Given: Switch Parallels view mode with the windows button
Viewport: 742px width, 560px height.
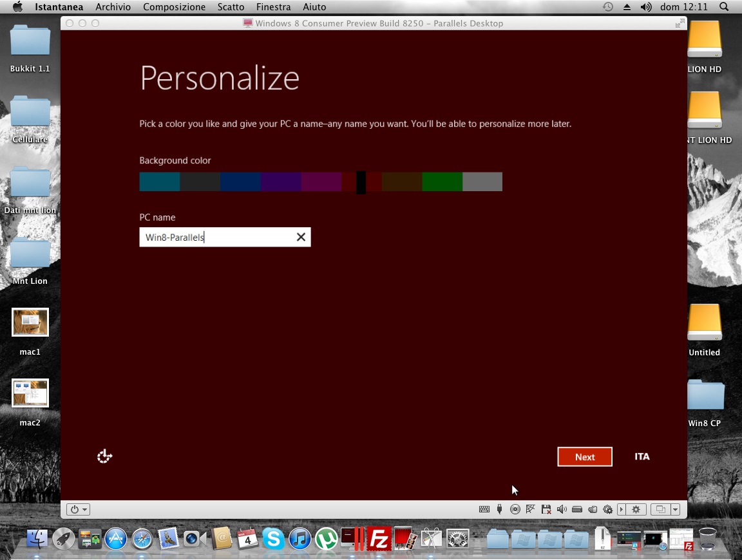Looking at the screenshot, I should tap(661, 509).
